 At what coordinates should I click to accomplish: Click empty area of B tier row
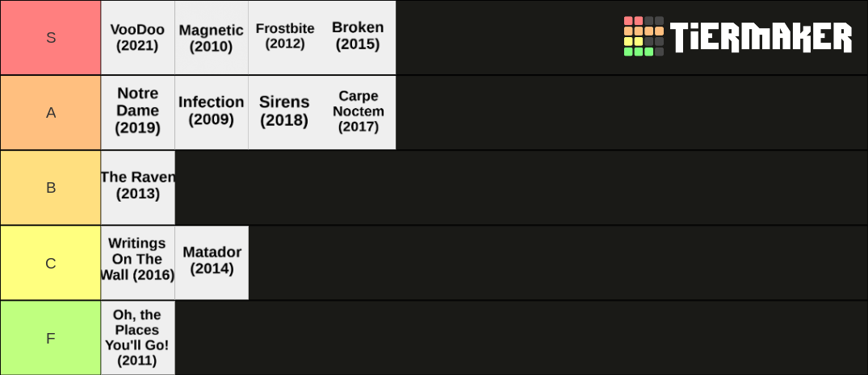pyautogui.click(x=522, y=187)
